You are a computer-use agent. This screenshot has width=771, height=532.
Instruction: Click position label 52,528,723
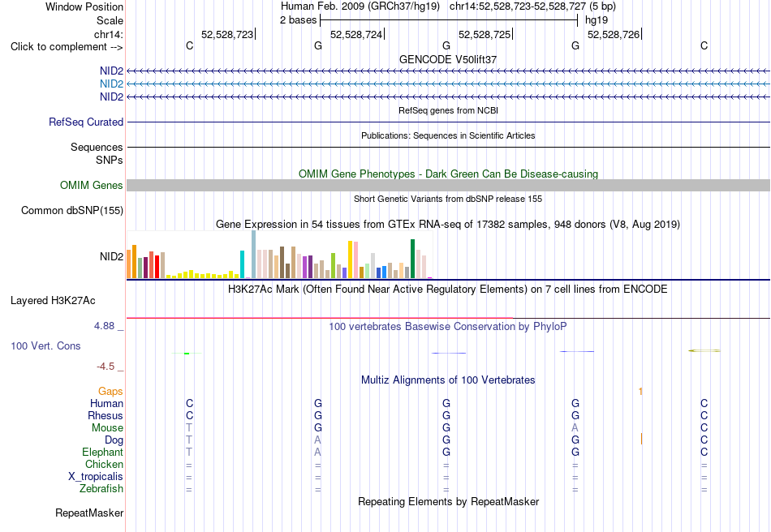227,34
